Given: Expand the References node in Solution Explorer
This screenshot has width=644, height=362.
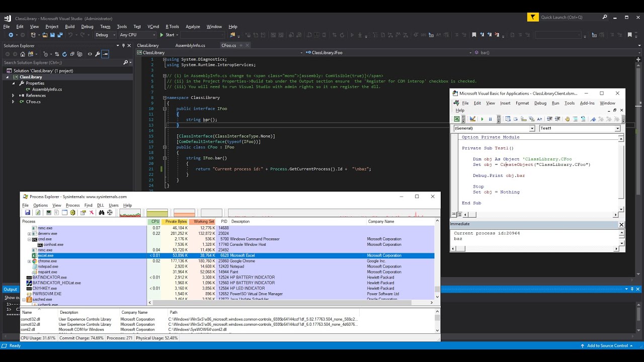Looking at the screenshot, I should pyautogui.click(x=14, y=96).
